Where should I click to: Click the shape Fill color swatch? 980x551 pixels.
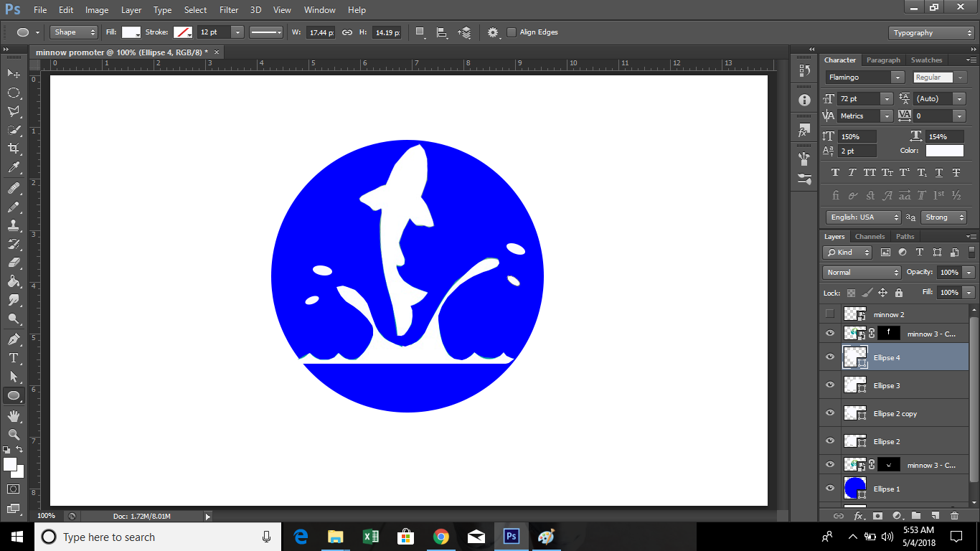click(131, 32)
